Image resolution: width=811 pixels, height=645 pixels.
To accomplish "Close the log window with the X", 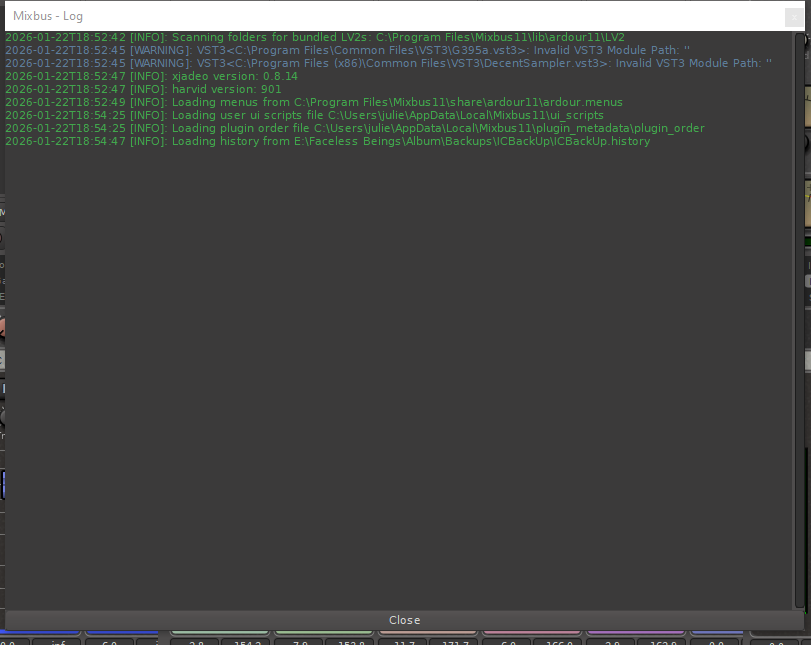I will pos(795,15).
